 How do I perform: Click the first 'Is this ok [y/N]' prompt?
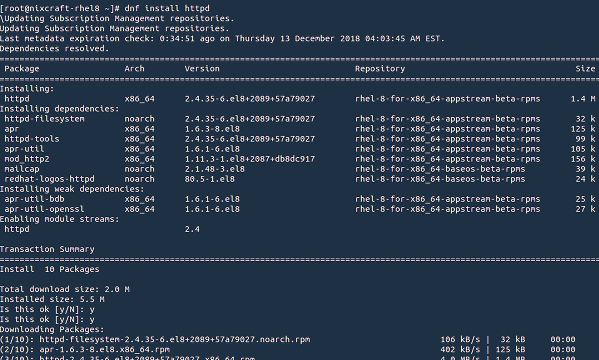point(47,309)
